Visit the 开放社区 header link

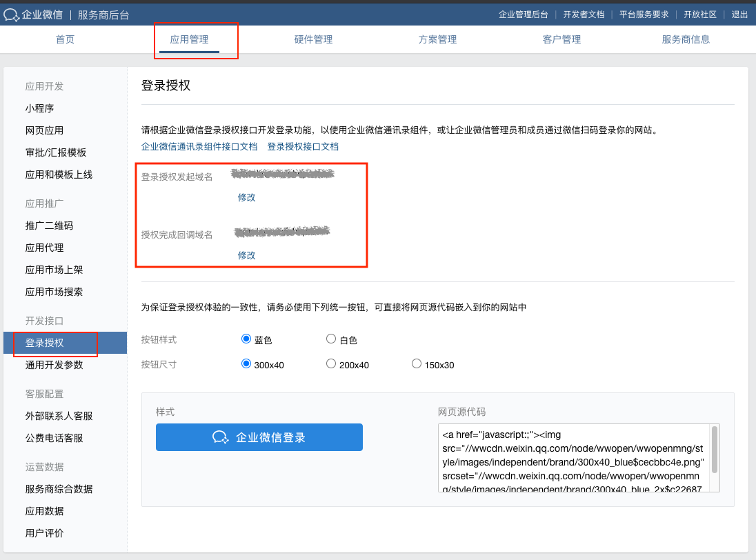click(x=700, y=14)
